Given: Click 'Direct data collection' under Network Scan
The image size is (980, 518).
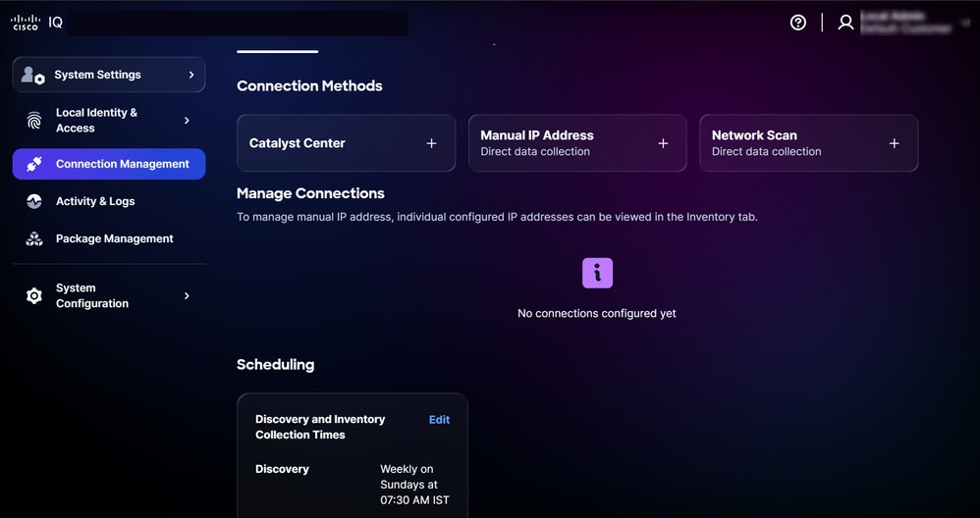Looking at the screenshot, I should click(766, 152).
